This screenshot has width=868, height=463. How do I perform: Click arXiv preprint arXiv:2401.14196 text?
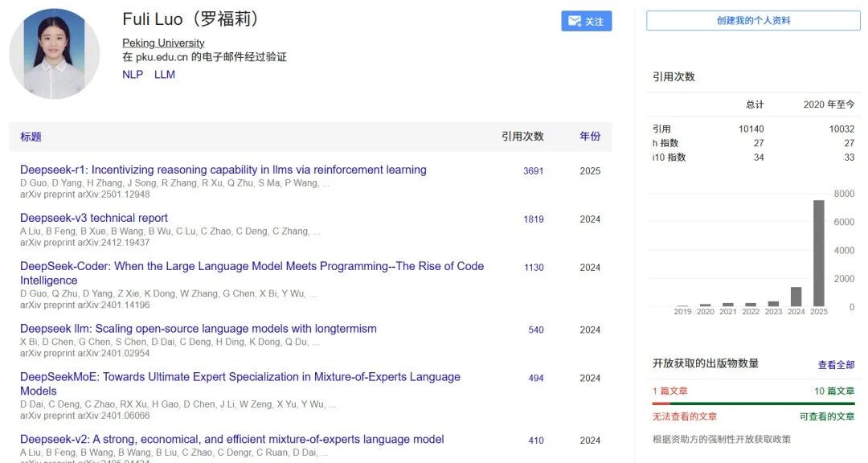point(84,305)
